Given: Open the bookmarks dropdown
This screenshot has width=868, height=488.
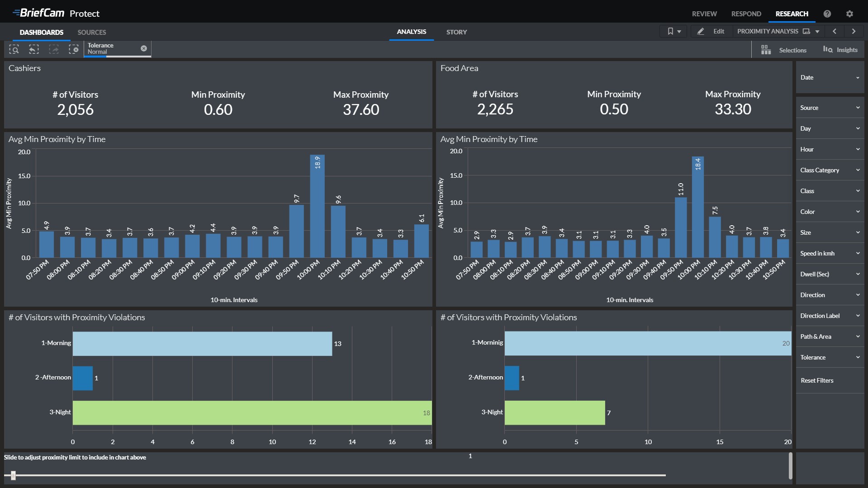Looking at the screenshot, I should (674, 31).
